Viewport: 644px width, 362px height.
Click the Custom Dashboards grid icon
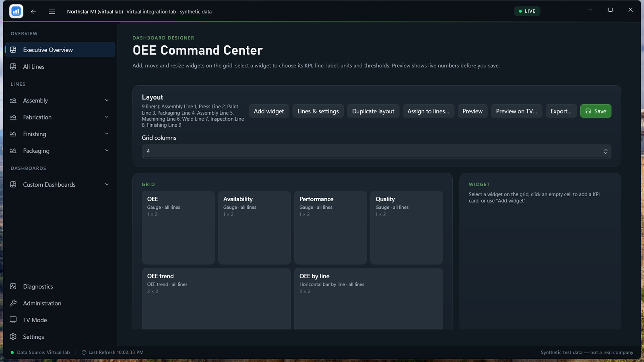pyautogui.click(x=13, y=185)
